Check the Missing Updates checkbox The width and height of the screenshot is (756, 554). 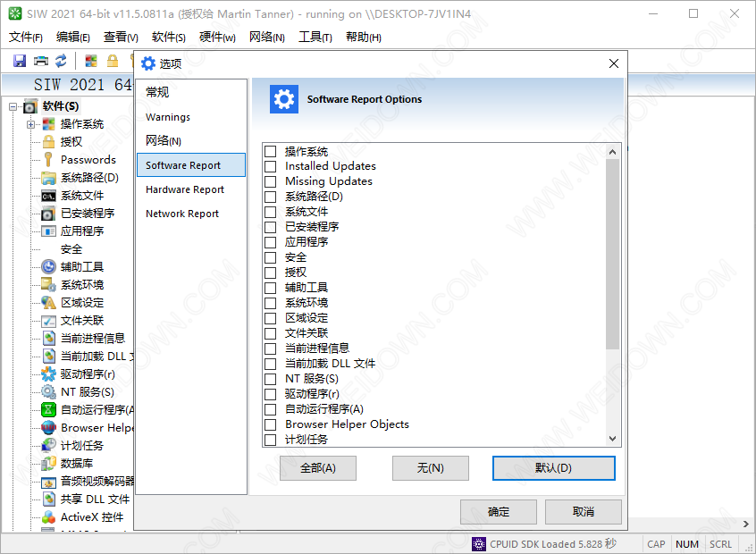pyautogui.click(x=271, y=181)
